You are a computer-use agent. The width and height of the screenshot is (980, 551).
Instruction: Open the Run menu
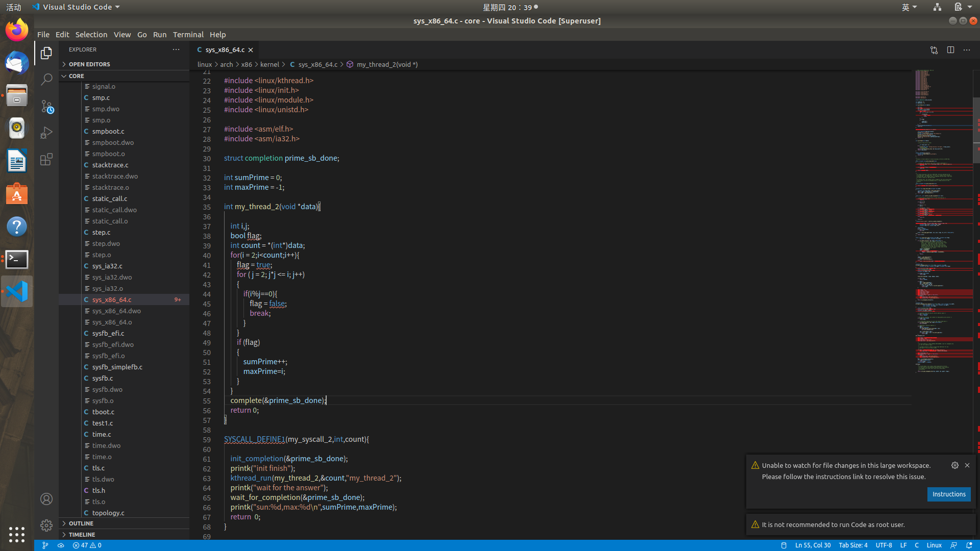click(160, 35)
